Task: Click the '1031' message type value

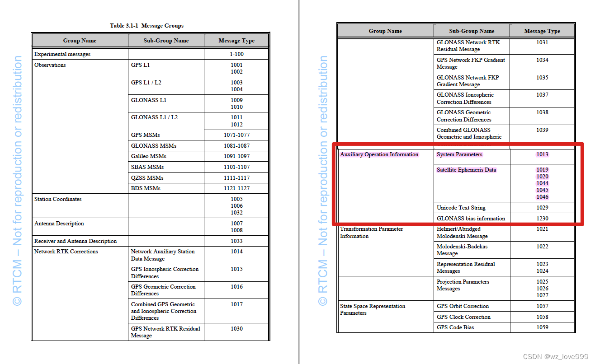Action: coord(542,42)
